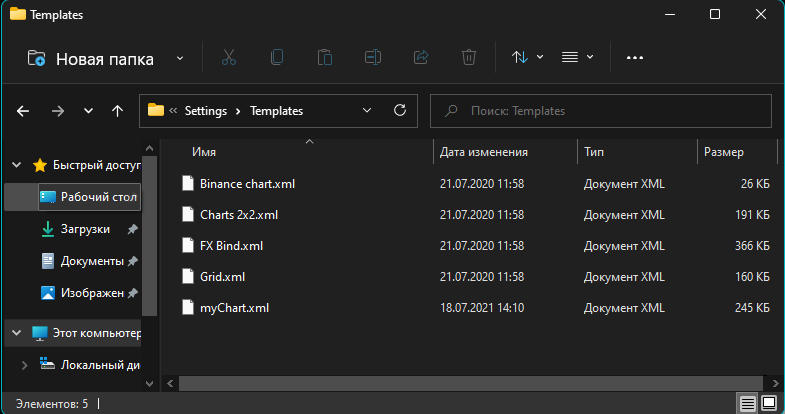Open the See more three-dots menu

(634, 58)
